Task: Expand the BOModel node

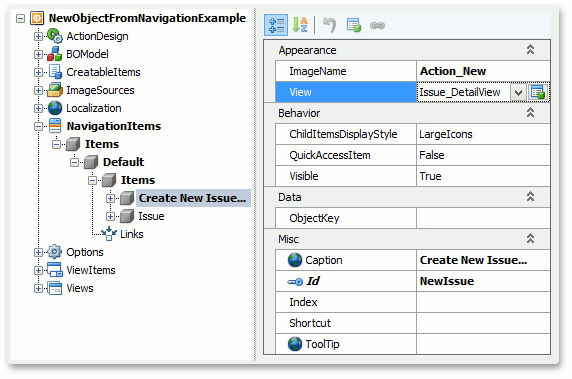Action: tap(38, 54)
